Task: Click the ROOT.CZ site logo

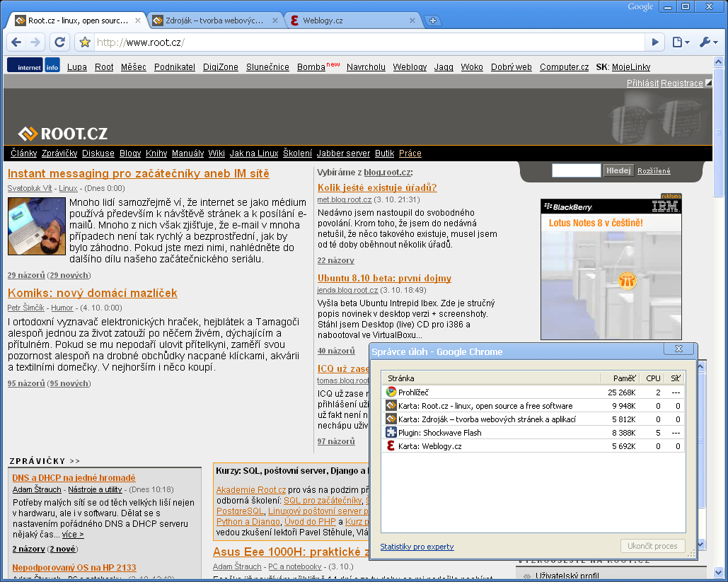Action: tap(63, 134)
